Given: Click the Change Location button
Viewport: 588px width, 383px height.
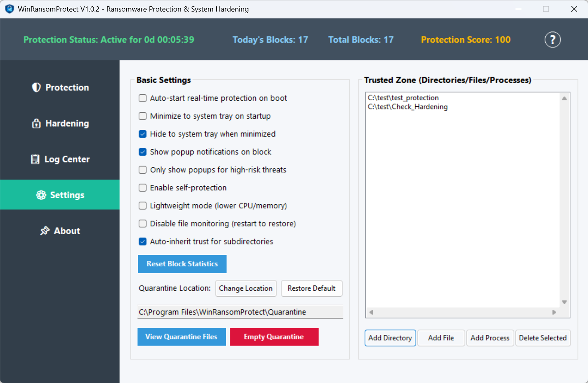Looking at the screenshot, I should click(246, 288).
